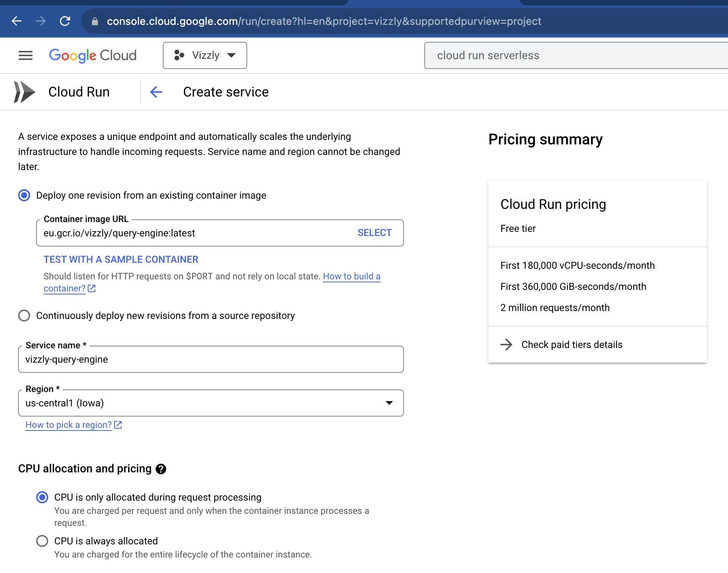This screenshot has width=728, height=573.
Task: Open How to build a container link
Action: pyautogui.click(x=352, y=276)
